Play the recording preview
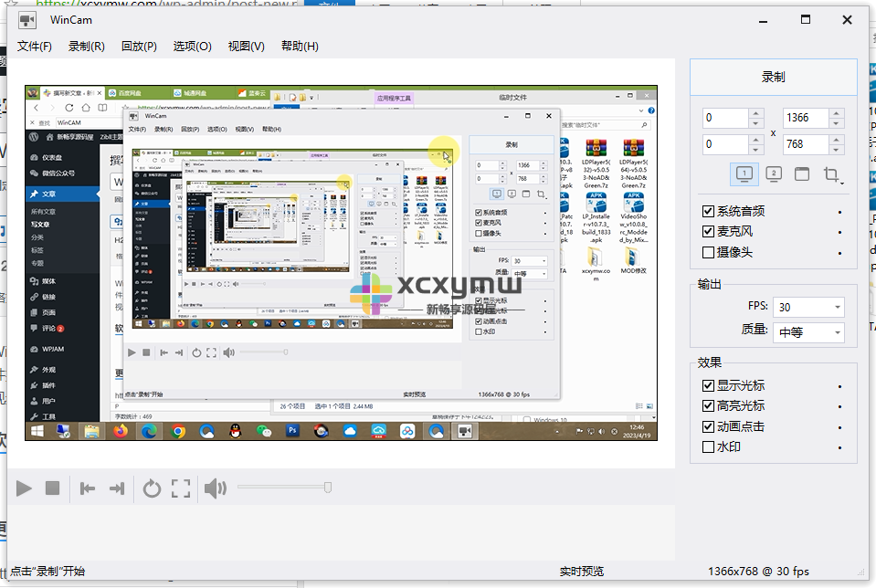 click(x=24, y=488)
